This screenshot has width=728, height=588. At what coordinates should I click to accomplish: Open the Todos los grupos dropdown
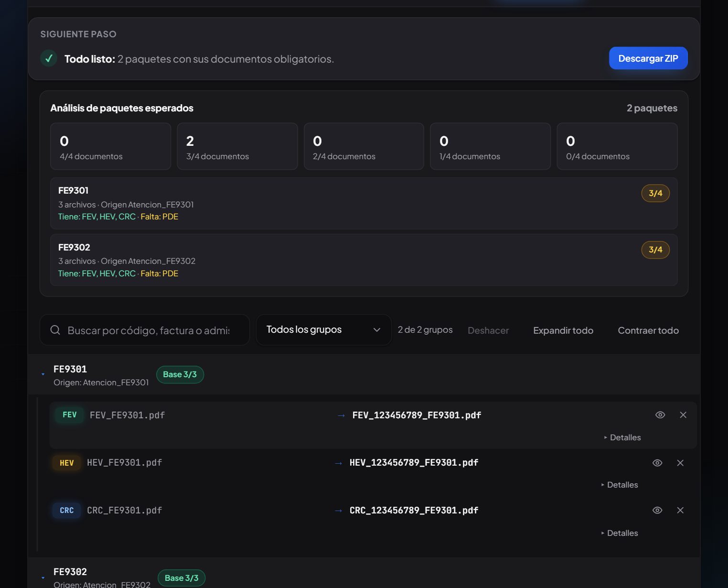pyautogui.click(x=324, y=330)
